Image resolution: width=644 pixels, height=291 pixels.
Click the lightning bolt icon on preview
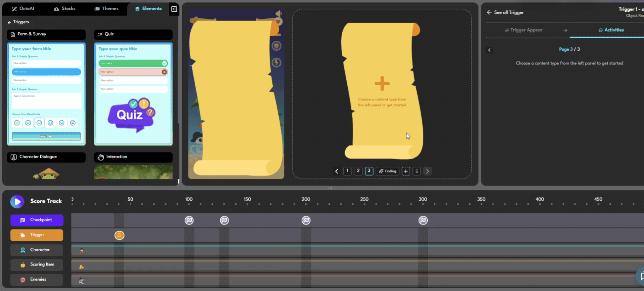[x=276, y=63]
